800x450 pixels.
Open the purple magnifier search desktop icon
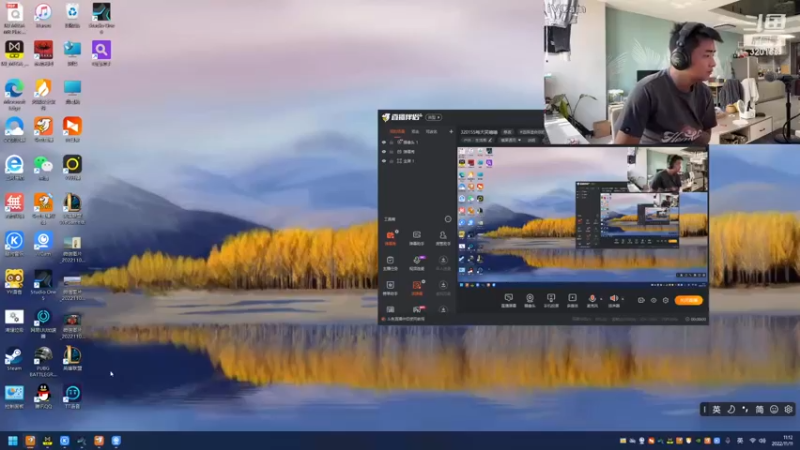pos(101,53)
